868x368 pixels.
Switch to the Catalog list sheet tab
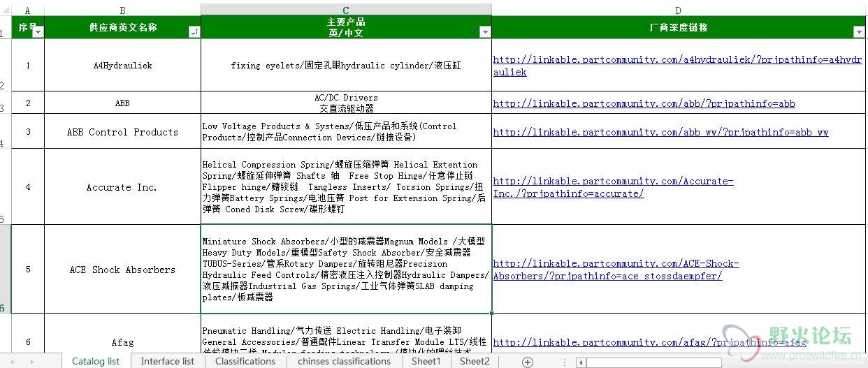tap(96, 362)
